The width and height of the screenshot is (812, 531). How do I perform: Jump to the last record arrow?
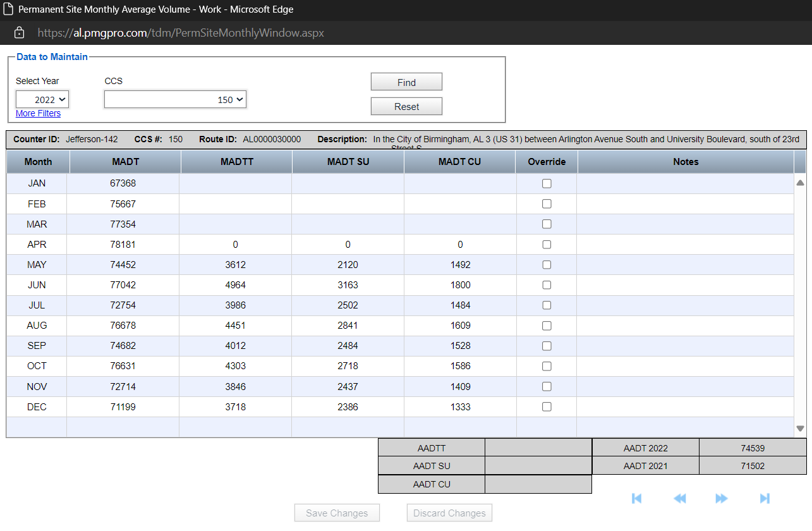click(765, 498)
